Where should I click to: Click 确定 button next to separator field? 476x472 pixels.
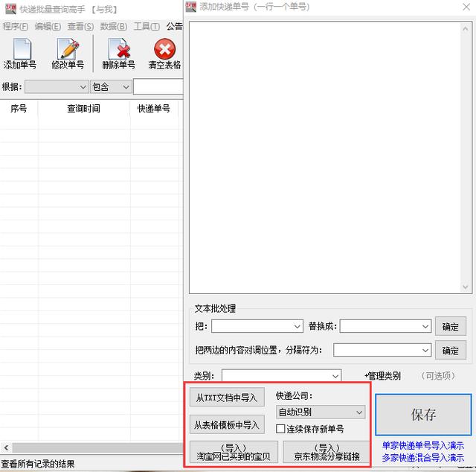pyautogui.click(x=451, y=350)
